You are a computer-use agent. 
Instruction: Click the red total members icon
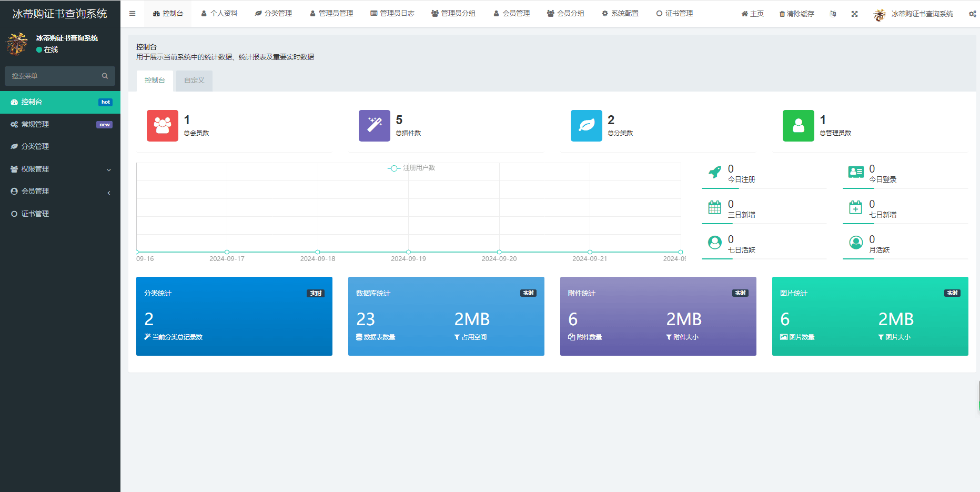click(163, 126)
